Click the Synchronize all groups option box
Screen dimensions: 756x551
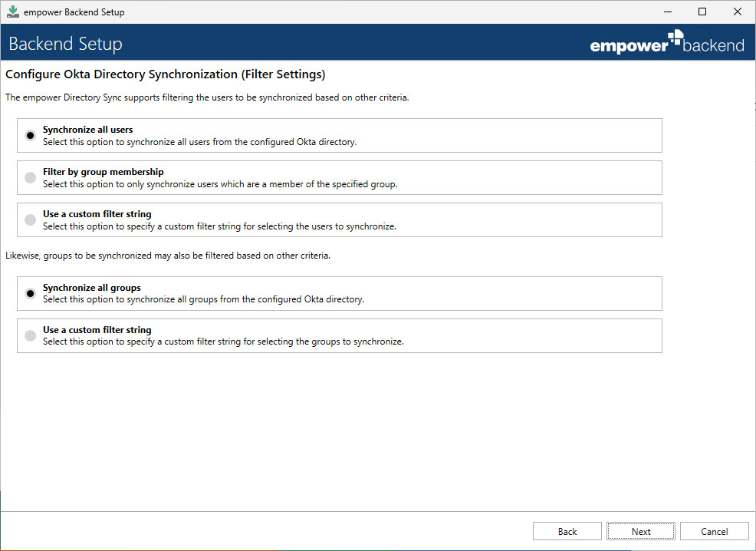point(340,293)
